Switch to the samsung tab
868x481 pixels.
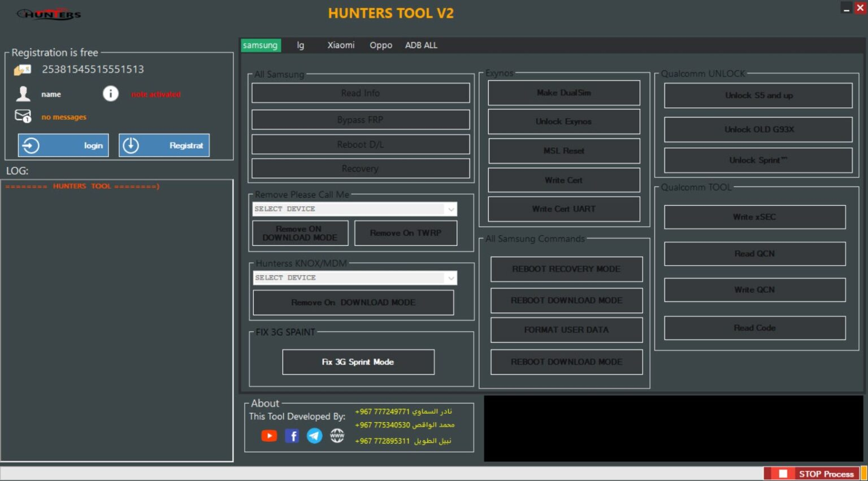point(261,45)
